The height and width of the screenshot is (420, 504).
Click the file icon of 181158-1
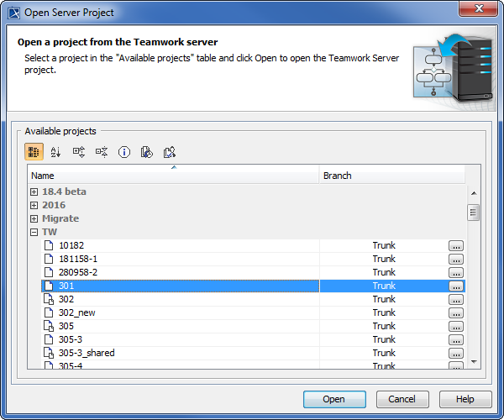coord(49,259)
